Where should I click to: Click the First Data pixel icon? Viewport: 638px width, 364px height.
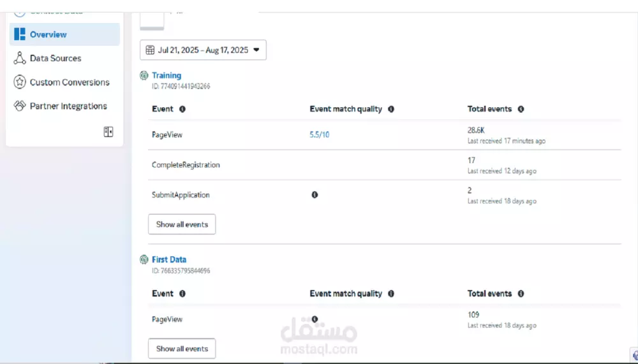click(144, 259)
